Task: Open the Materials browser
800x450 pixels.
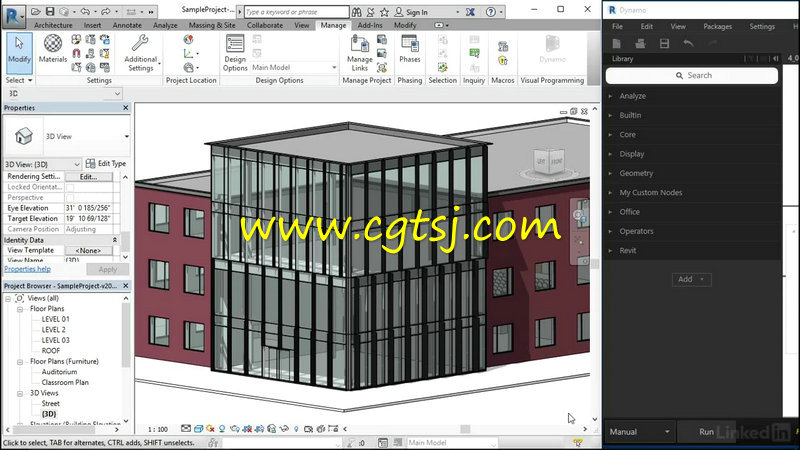Action: click(x=53, y=49)
